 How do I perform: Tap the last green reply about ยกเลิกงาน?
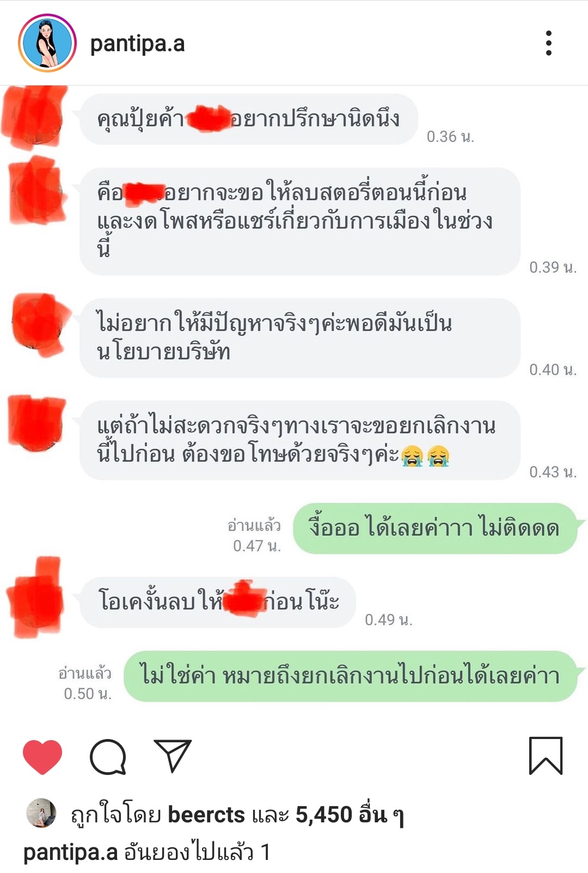[x=351, y=676]
